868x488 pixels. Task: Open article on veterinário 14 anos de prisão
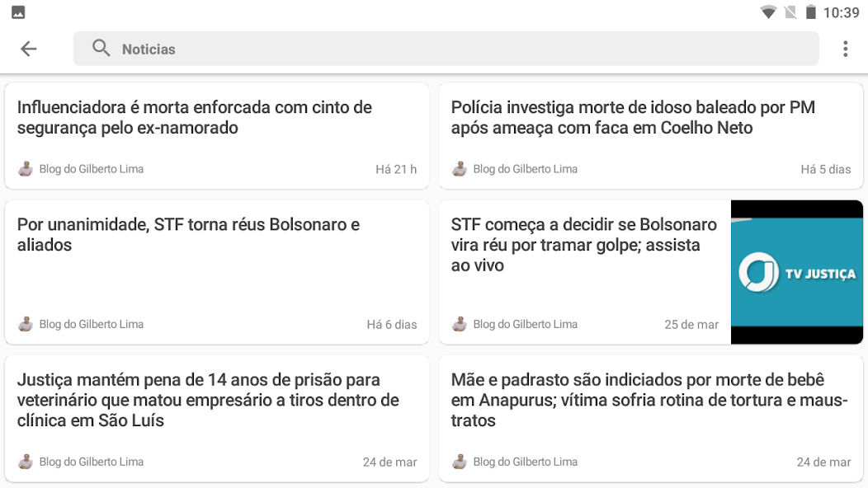(x=208, y=400)
